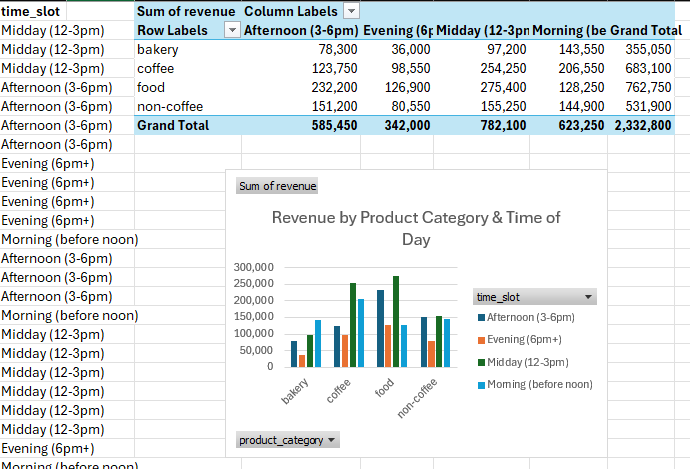Click the 300,000 value axis label

251,267
